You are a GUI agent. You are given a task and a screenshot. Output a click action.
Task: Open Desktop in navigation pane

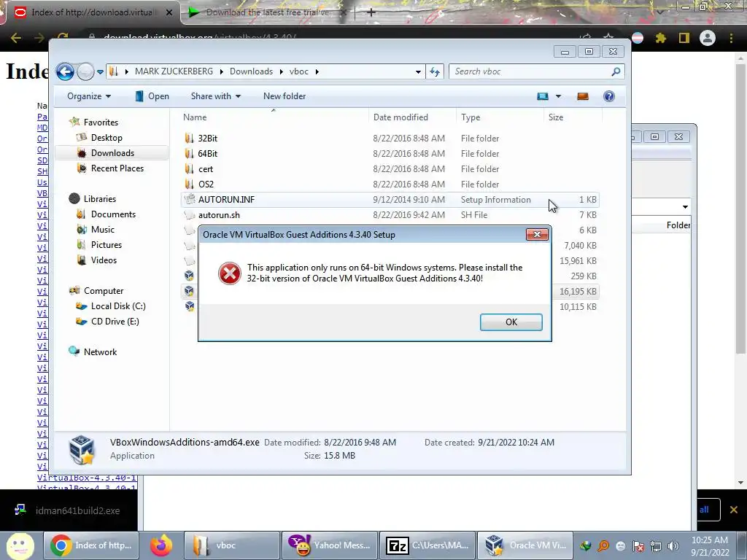point(107,138)
